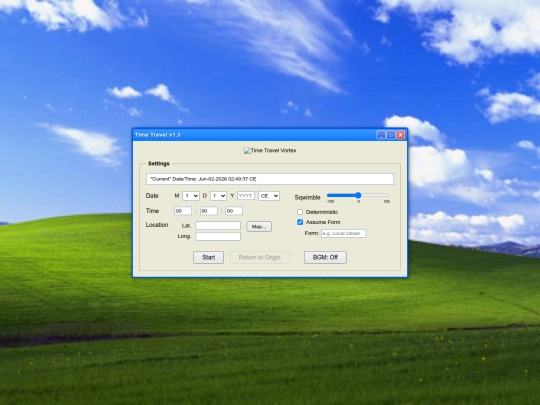Click the hours time field
Viewport: 540px width, 405px height.
[183, 211]
